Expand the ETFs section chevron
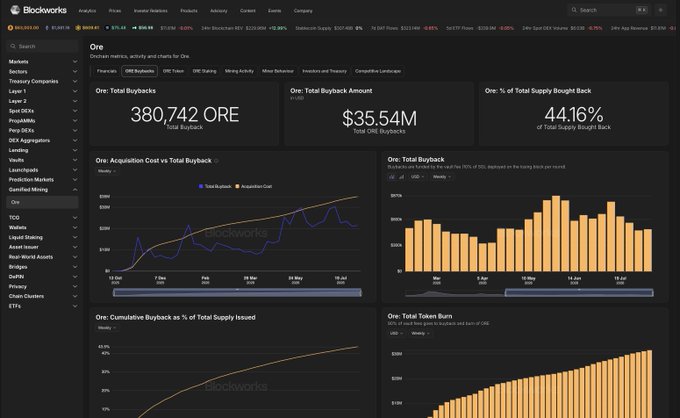680x418 pixels. pyautogui.click(x=75, y=306)
